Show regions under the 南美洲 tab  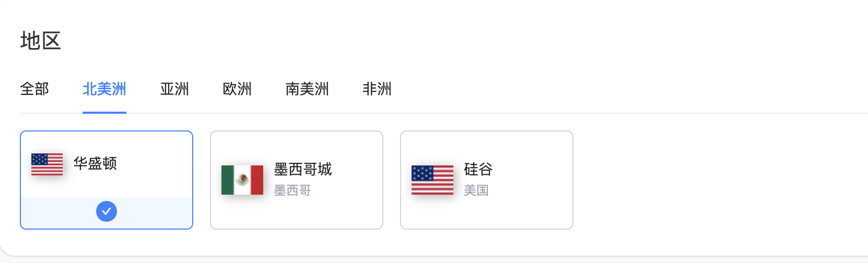(x=307, y=89)
